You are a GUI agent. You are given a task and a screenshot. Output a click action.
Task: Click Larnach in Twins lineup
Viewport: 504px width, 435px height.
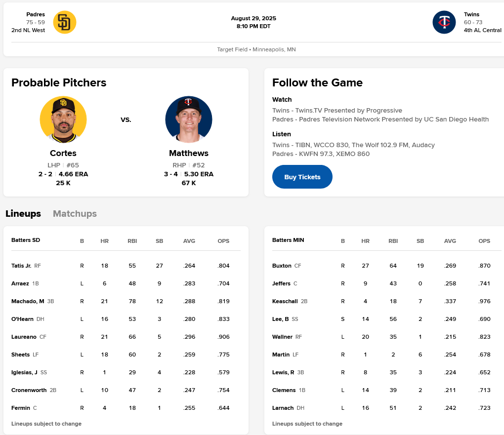point(283,408)
